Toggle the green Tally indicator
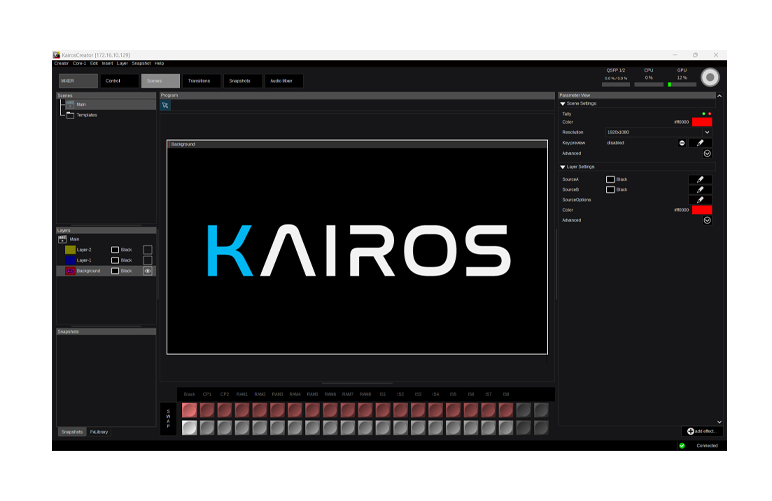772x501 pixels. [704, 114]
